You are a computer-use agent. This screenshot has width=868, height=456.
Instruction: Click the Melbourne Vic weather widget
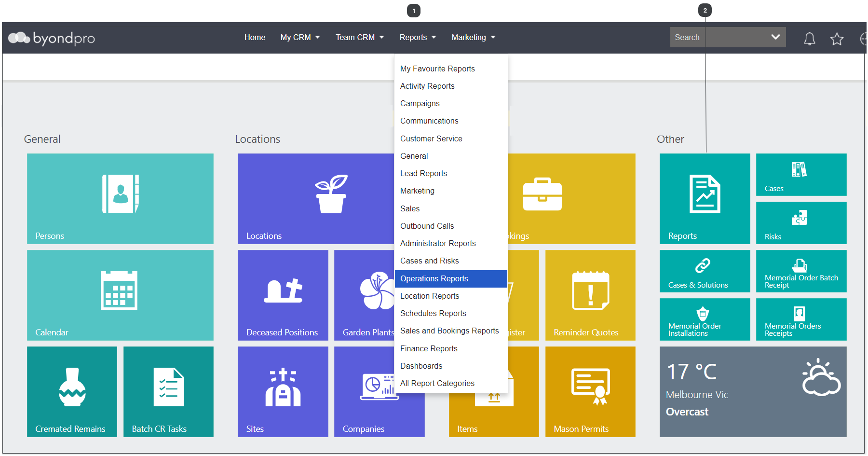pyautogui.click(x=753, y=391)
